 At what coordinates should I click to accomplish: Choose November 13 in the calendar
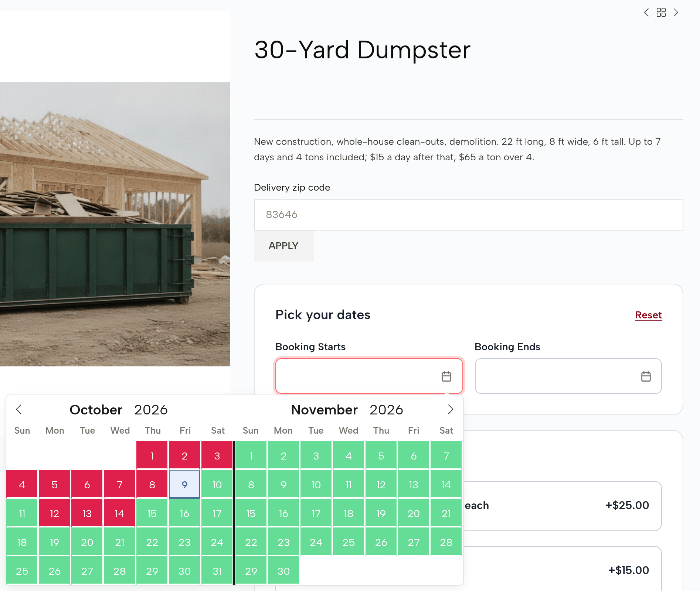coord(414,484)
